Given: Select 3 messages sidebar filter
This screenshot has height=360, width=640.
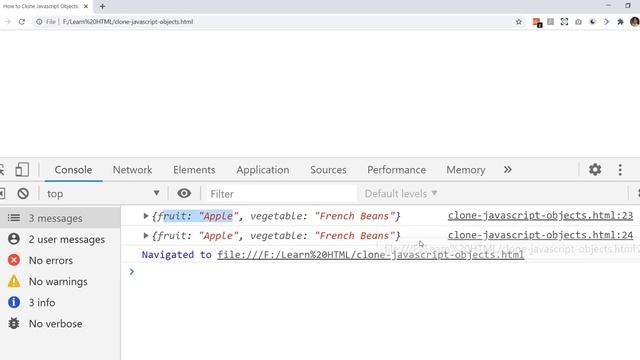Looking at the screenshot, I should [x=60, y=218].
